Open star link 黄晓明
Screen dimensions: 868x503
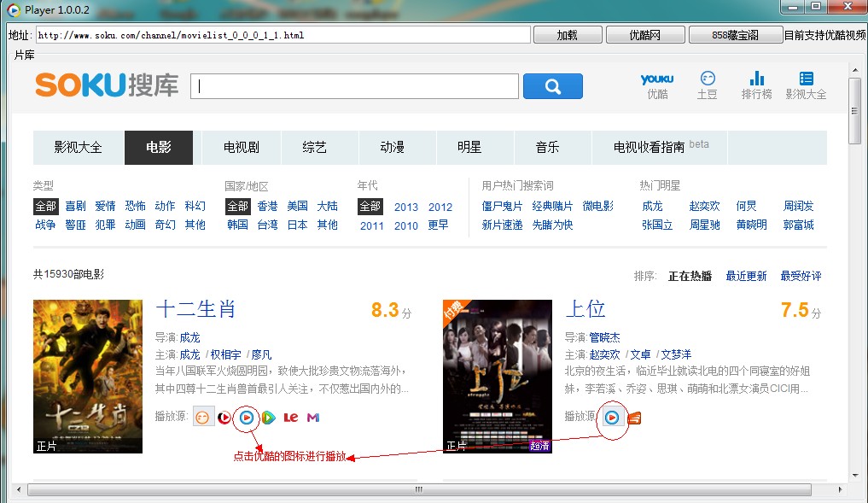[x=751, y=225]
